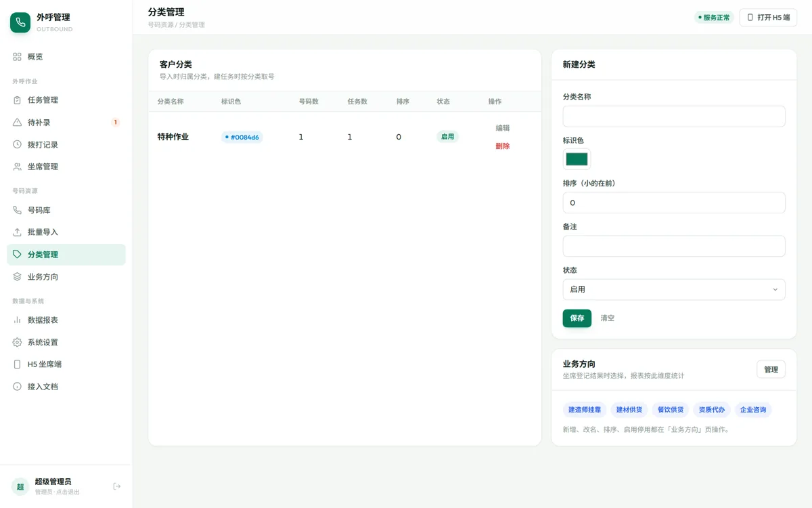Expand the 状态 dropdown showing 启用

click(674, 289)
